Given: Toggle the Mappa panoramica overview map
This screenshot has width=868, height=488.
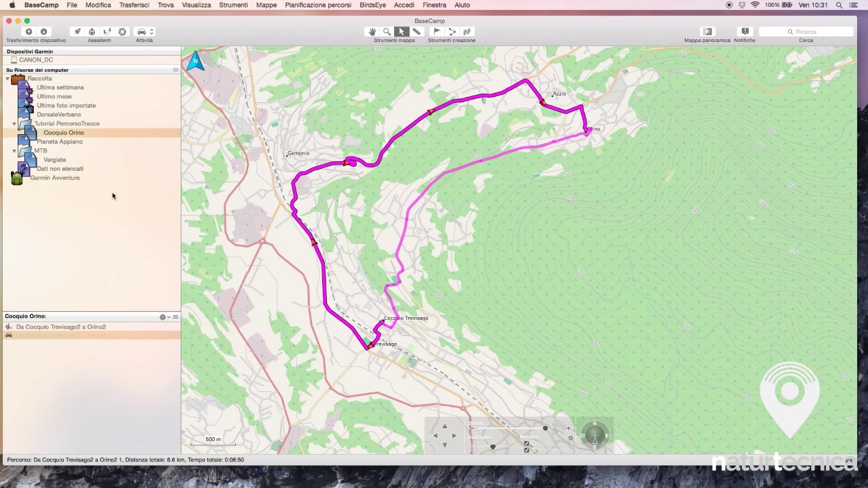Looking at the screenshot, I should (707, 31).
